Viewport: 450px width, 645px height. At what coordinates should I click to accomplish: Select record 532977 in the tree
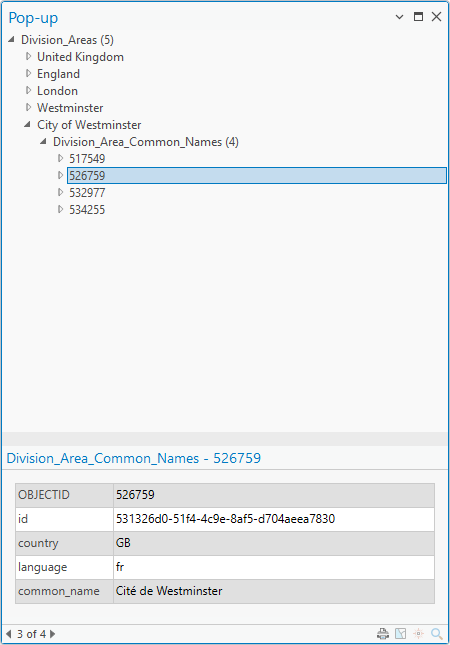tap(87, 193)
